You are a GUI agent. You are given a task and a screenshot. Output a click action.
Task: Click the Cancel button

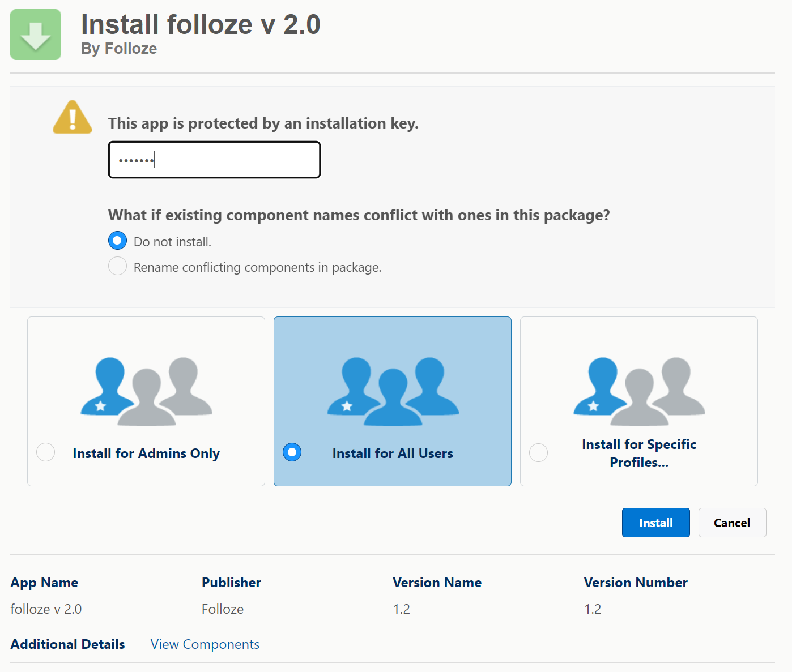(x=732, y=523)
